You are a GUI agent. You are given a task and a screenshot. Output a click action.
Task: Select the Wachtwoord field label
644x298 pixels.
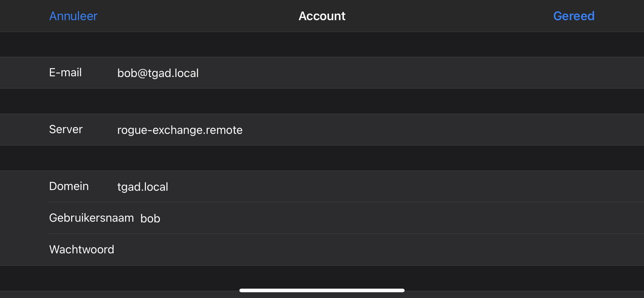coord(82,249)
